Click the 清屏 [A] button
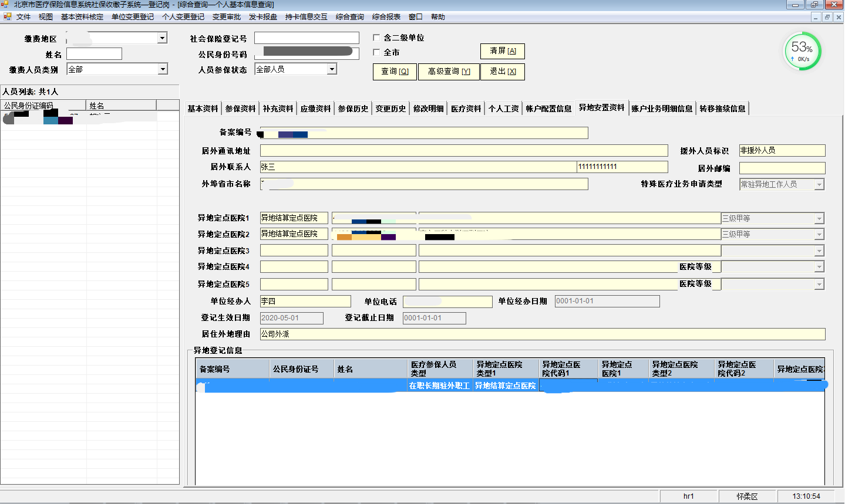This screenshot has width=845, height=504. click(503, 51)
